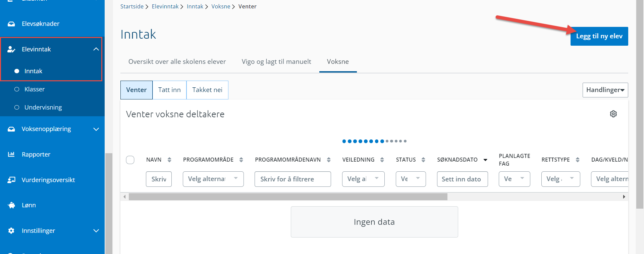Viewport: 644px width, 254px height.
Task: Sort by SØKNADSDATO descending arrow
Action: tap(485, 160)
